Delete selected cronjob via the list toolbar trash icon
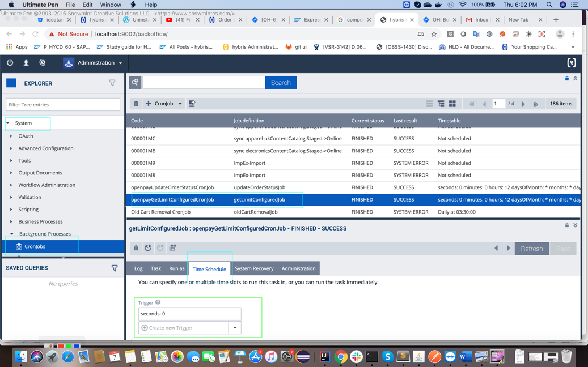This screenshot has width=588, height=367. coord(136,104)
